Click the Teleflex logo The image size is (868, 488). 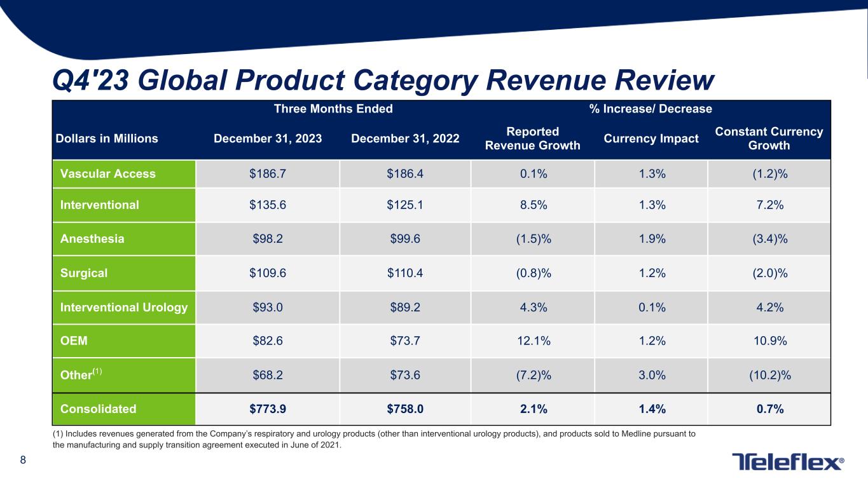(x=788, y=462)
